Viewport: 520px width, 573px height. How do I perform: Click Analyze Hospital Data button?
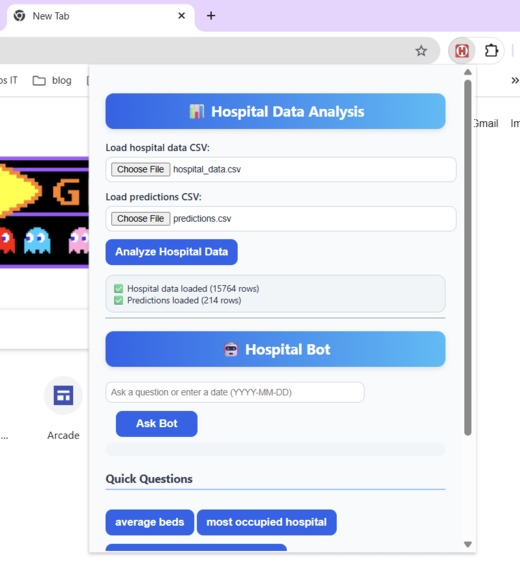tap(171, 252)
